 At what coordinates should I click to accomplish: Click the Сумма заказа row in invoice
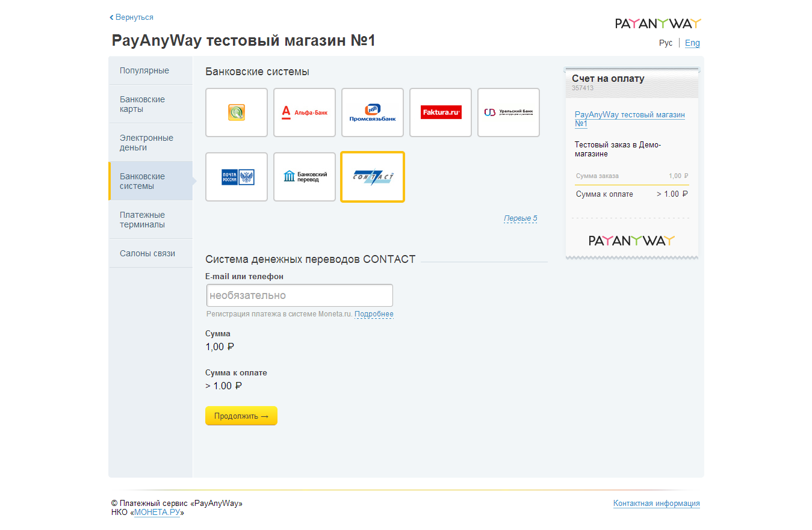(631, 176)
